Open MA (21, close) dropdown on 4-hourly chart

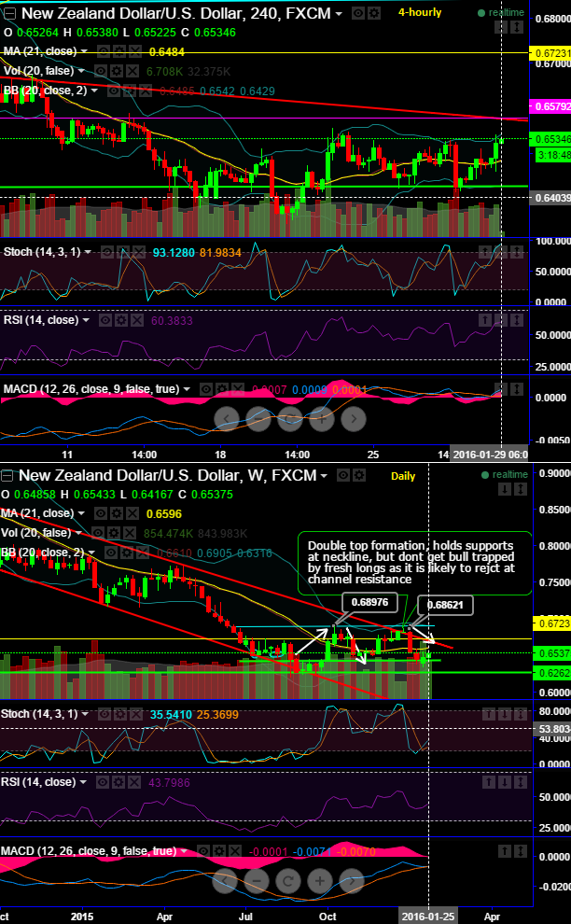click(84, 51)
